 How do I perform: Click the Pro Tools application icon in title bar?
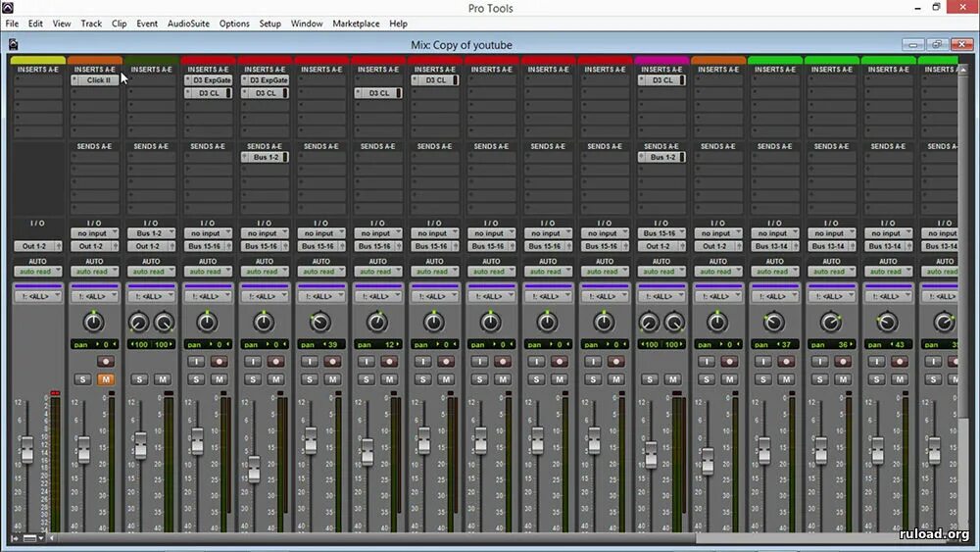pyautogui.click(x=8, y=8)
